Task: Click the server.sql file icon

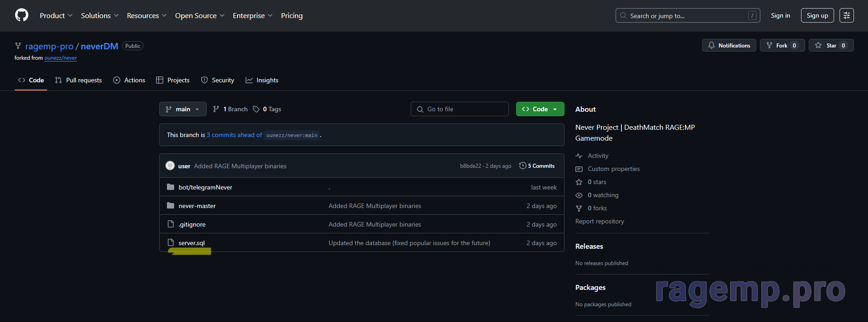Action: [171, 242]
